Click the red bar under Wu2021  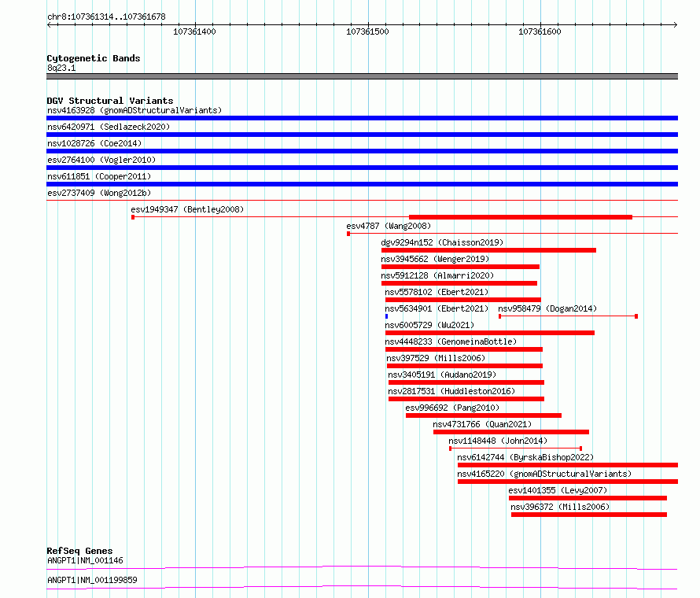point(490,333)
